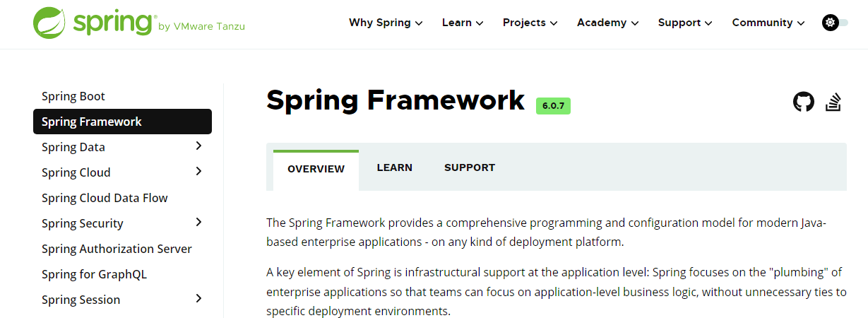Open the Stack Overflow icon
Screen dimensions: 868x318
(x=834, y=102)
